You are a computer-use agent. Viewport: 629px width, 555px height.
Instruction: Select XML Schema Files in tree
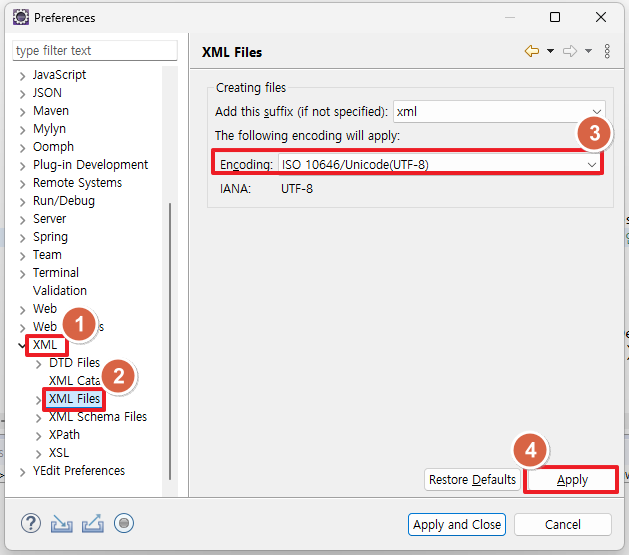[97, 417]
